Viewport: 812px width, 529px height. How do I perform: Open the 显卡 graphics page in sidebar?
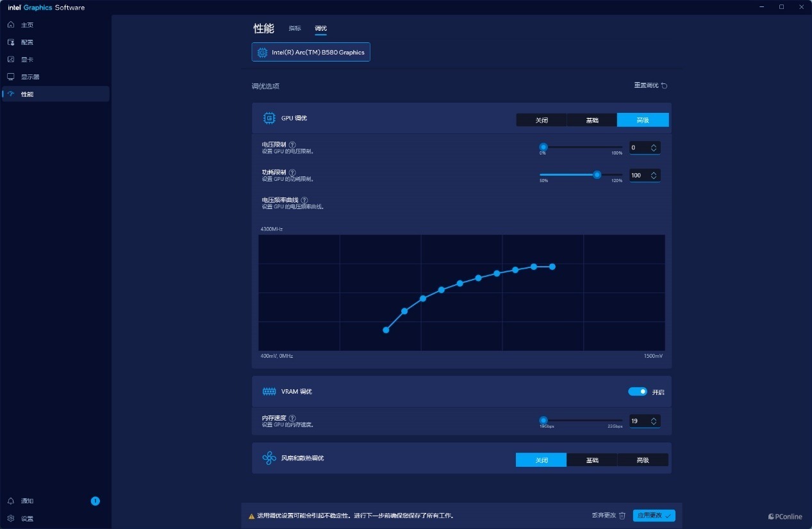coord(56,60)
